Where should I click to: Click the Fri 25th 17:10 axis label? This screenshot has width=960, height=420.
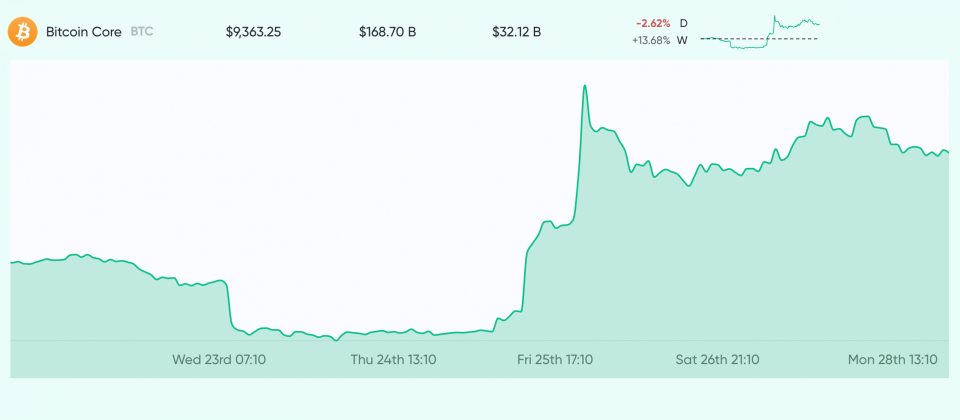pyautogui.click(x=555, y=358)
